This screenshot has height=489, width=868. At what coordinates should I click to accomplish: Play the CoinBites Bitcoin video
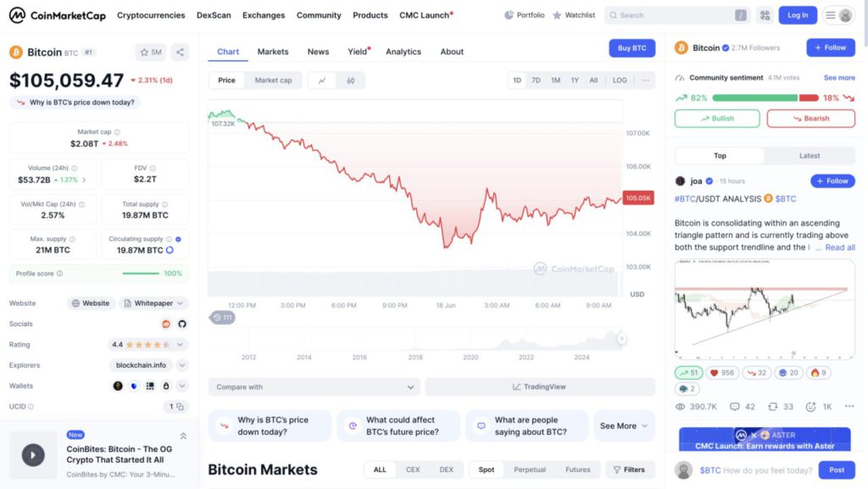[x=33, y=455]
